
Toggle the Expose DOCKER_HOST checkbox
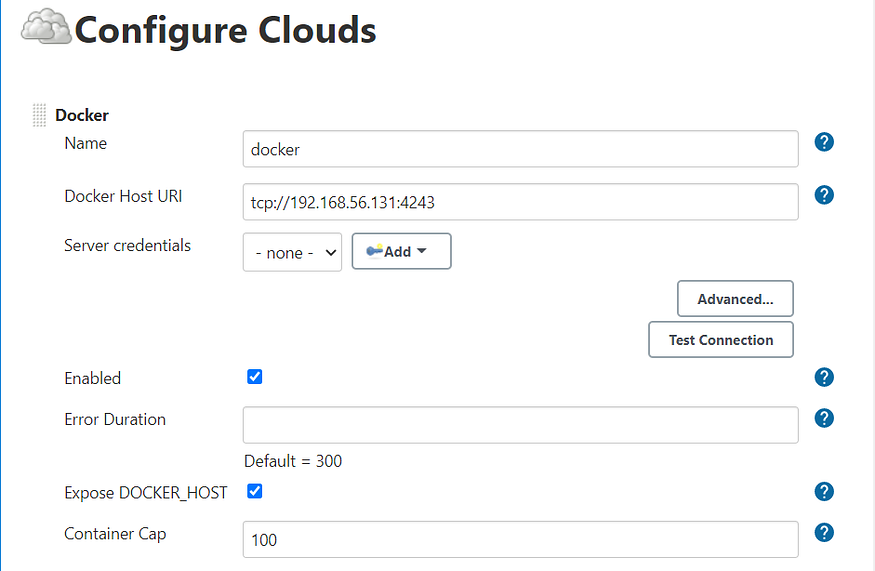tap(254, 491)
